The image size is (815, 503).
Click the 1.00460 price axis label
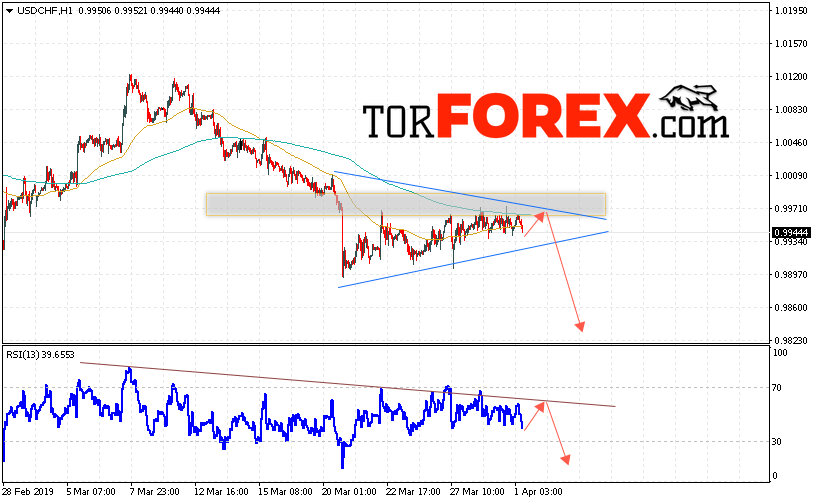(x=791, y=142)
